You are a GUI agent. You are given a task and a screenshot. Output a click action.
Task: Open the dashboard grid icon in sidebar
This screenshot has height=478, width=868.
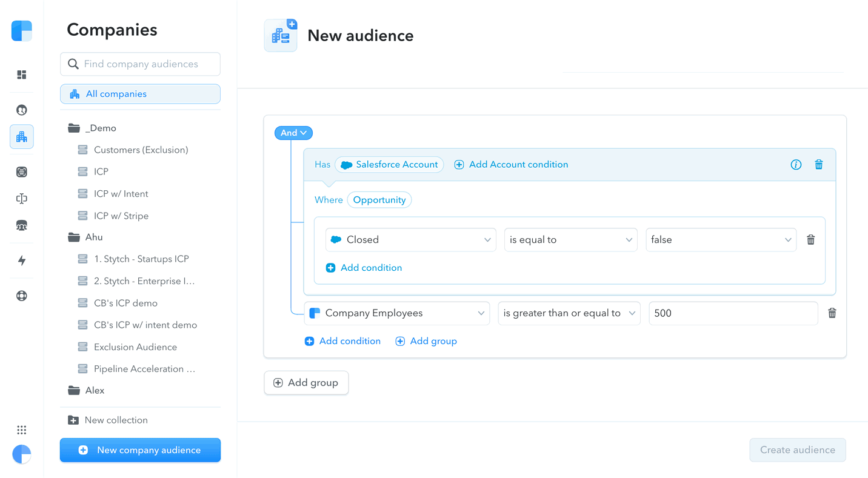coord(22,75)
